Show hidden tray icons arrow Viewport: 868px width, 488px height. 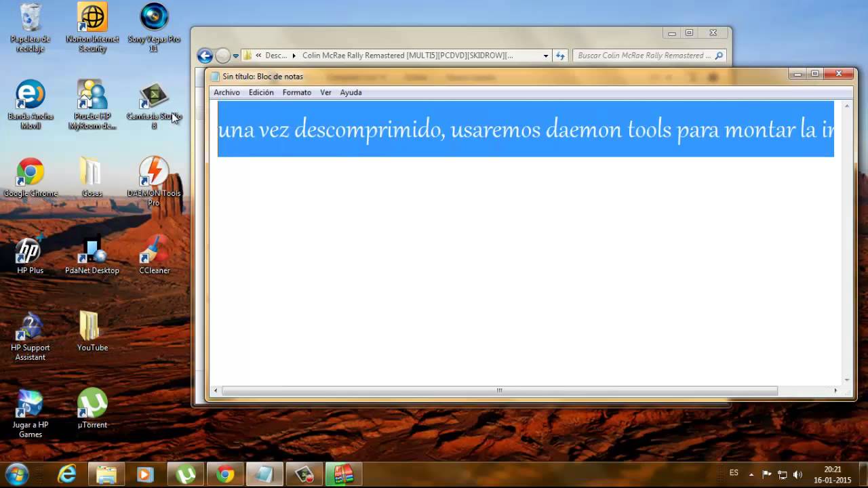coord(751,474)
